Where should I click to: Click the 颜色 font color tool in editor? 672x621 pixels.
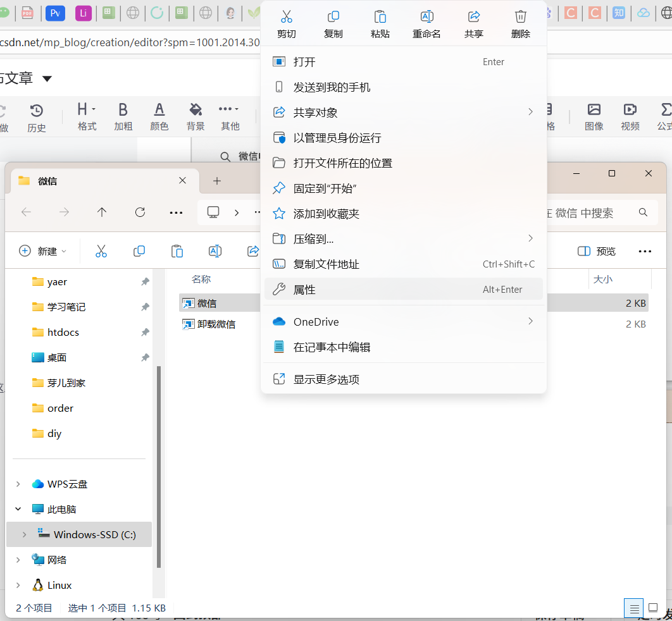(159, 116)
